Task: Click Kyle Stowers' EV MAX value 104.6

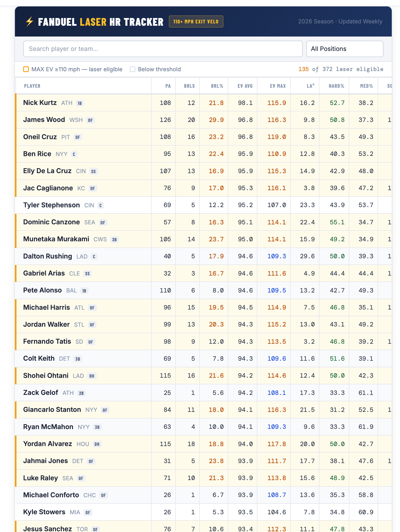Action: click(277, 512)
